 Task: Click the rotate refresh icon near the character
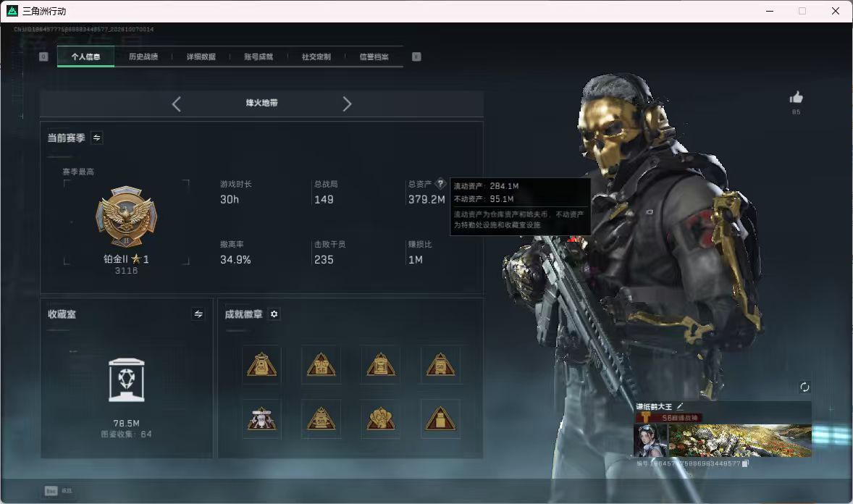coord(804,387)
